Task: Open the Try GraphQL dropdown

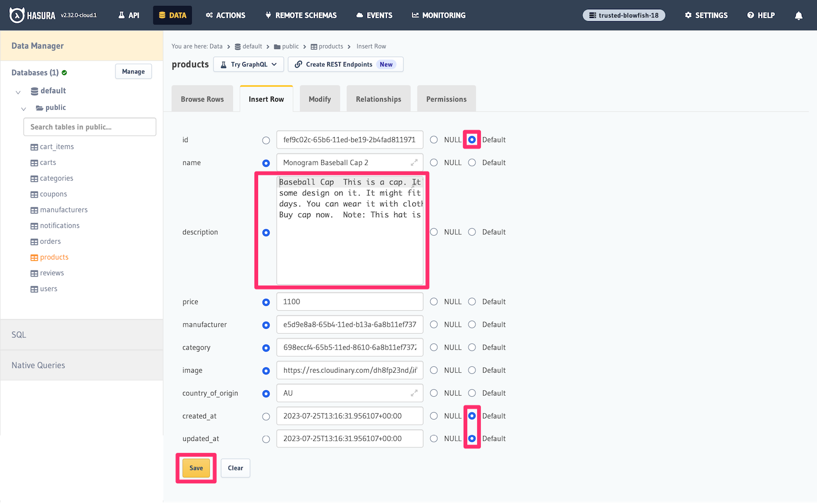Action: 248,64
